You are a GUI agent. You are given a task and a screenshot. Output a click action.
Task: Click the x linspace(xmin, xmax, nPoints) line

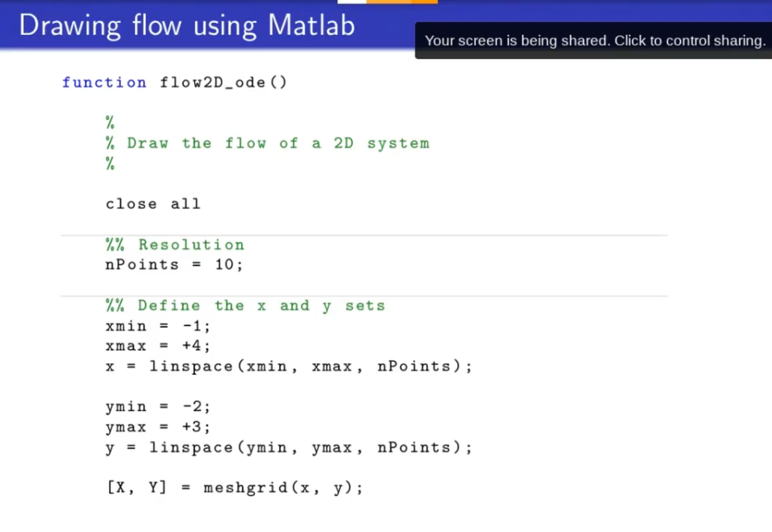(x=289, y=367)
